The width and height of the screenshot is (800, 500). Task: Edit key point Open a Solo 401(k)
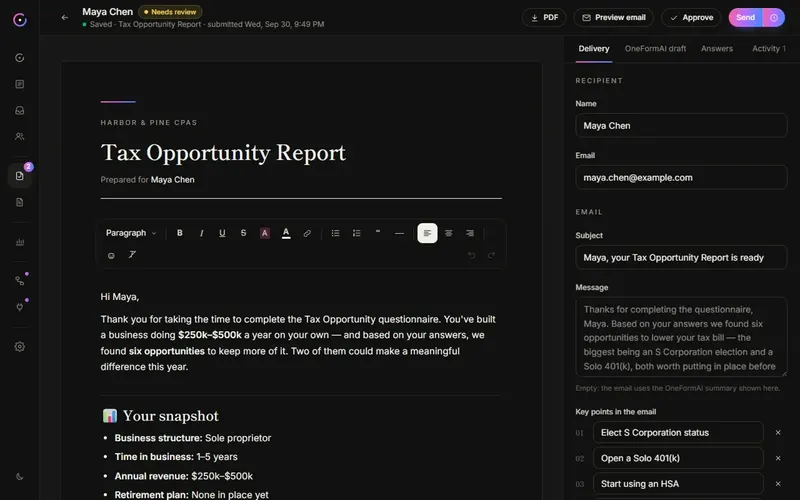(x=678, y=458)
